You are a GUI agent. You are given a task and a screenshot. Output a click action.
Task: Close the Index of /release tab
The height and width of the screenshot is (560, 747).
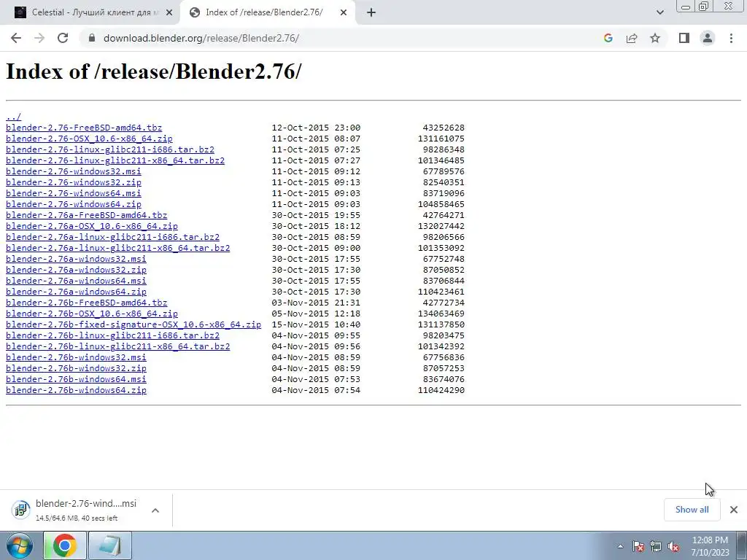click(x=344, y=13)
